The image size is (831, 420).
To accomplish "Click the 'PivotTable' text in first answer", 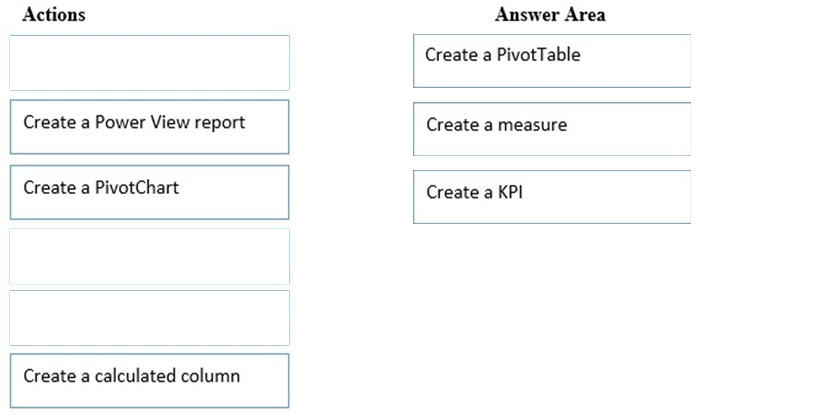I will coord(538,54).
